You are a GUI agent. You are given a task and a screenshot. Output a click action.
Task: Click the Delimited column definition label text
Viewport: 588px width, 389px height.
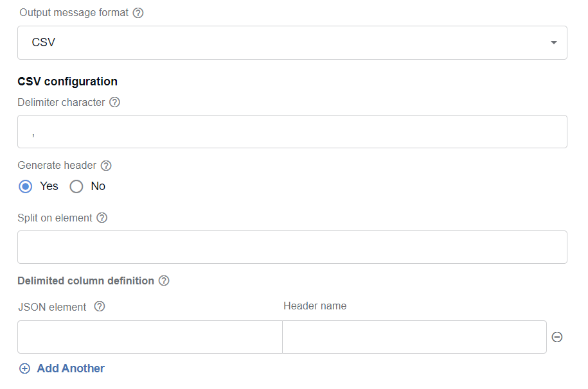point(86,281)
